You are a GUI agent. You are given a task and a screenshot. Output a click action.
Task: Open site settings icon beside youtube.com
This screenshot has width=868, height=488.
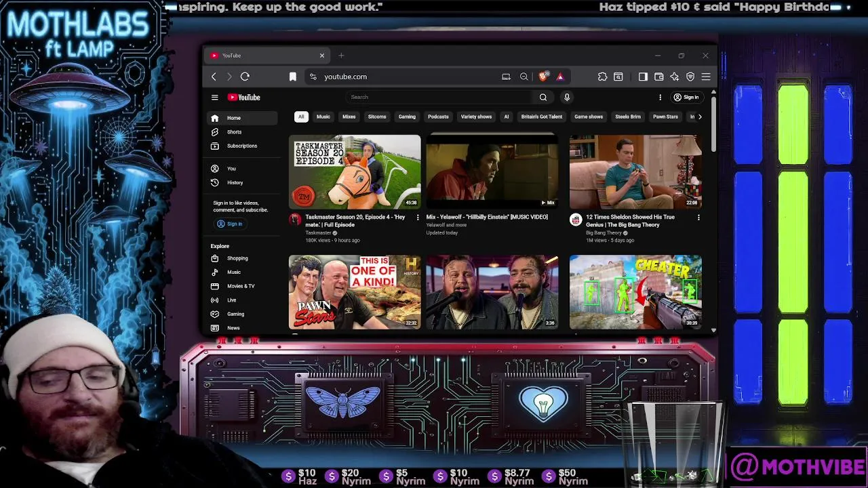[313, 77]
